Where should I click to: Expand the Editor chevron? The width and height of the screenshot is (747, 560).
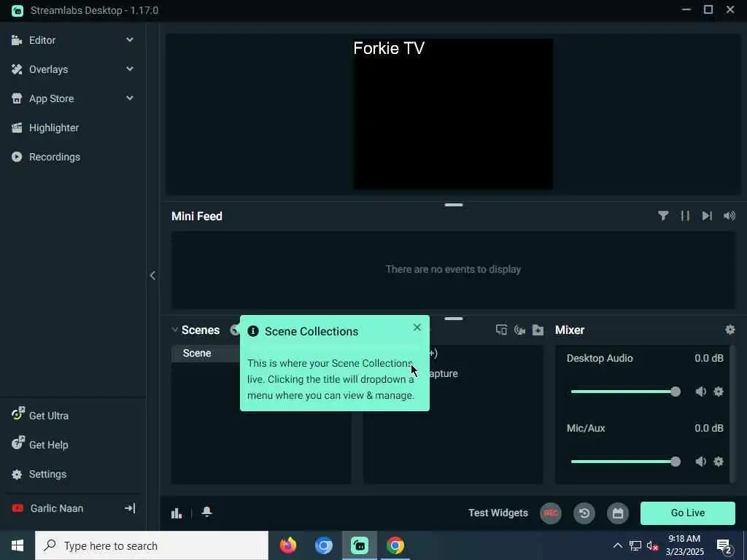[130, 40]
